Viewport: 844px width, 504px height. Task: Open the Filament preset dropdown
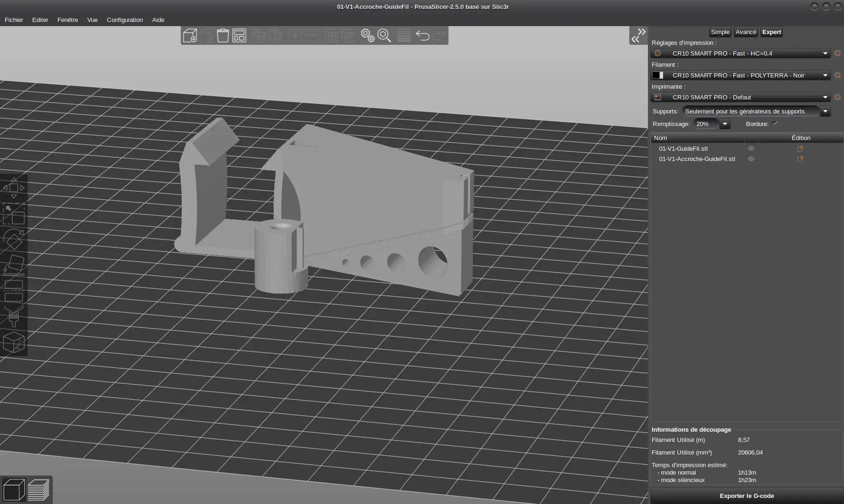click(740, 75)
